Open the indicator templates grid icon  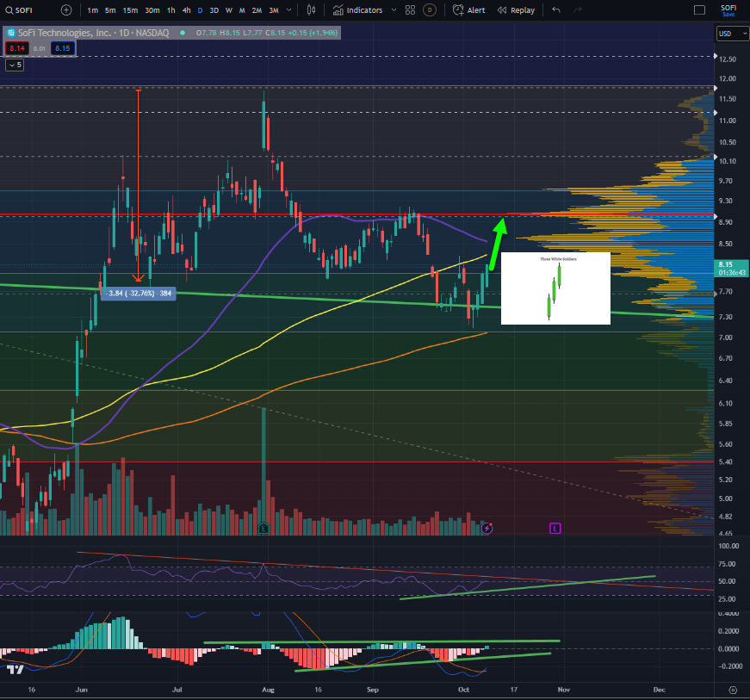click(x=411, y=10)
